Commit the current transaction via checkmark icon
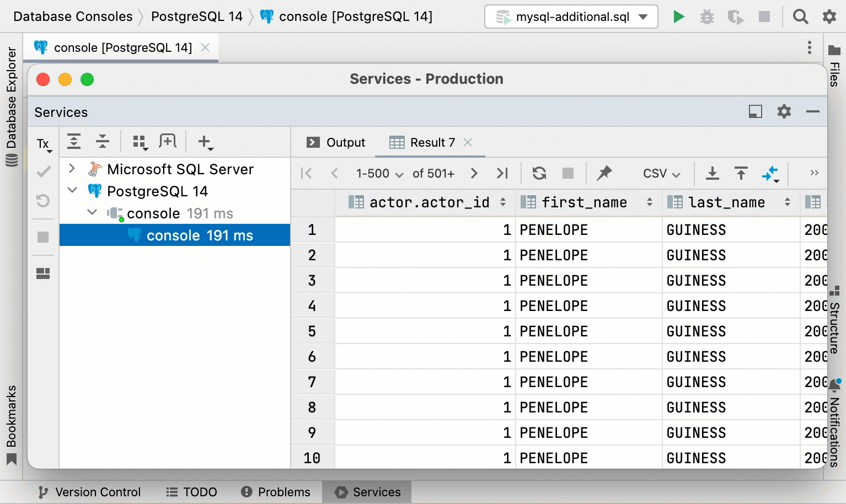 (43, 171)
